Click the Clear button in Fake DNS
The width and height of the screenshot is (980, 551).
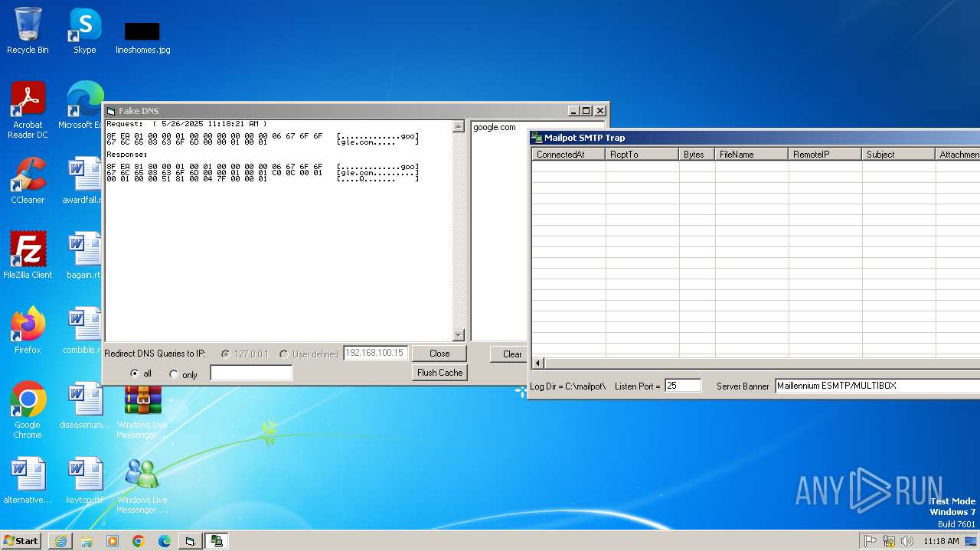point(509,354)
